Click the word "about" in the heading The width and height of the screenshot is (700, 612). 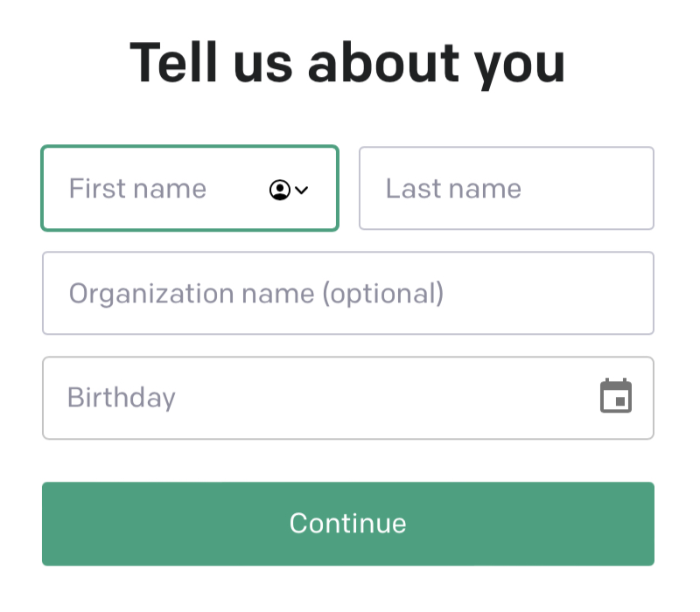(383, 63)
